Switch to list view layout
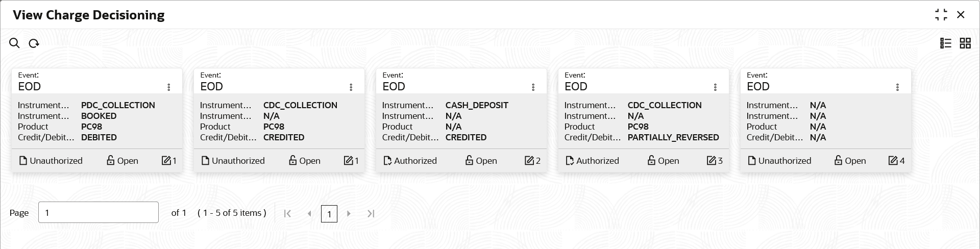Screen dimensions: 980x249 [x=946, y=43]
